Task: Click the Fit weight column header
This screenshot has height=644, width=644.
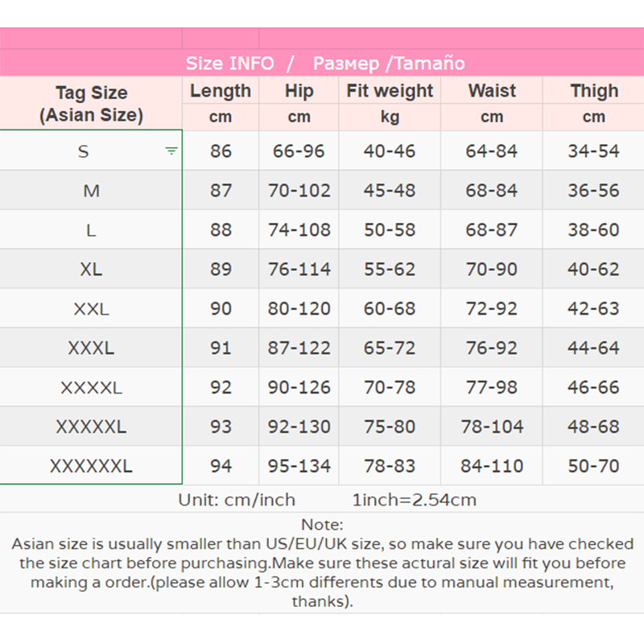Action: [x=390, y=91]
